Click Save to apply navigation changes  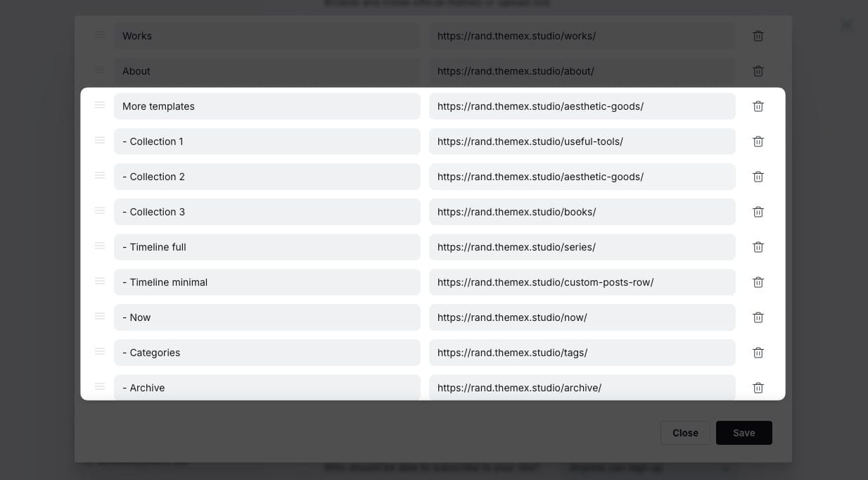click(743, 433)
